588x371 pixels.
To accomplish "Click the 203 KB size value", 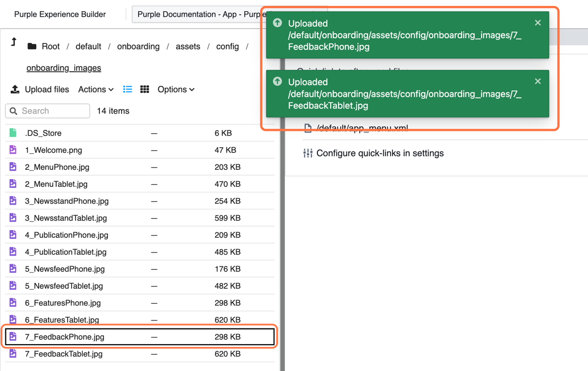I will coord(227,167).
